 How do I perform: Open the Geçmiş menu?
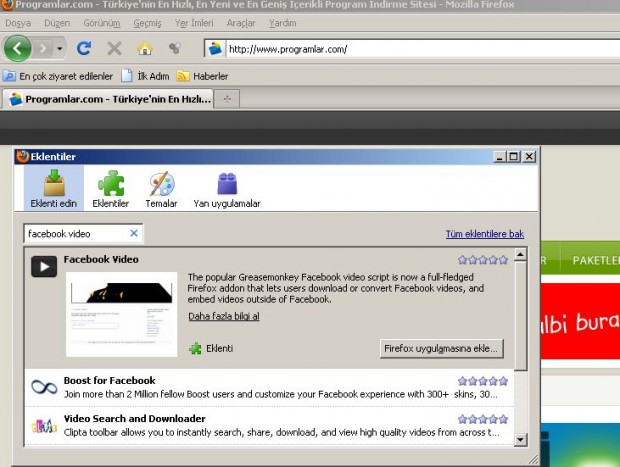147,23
